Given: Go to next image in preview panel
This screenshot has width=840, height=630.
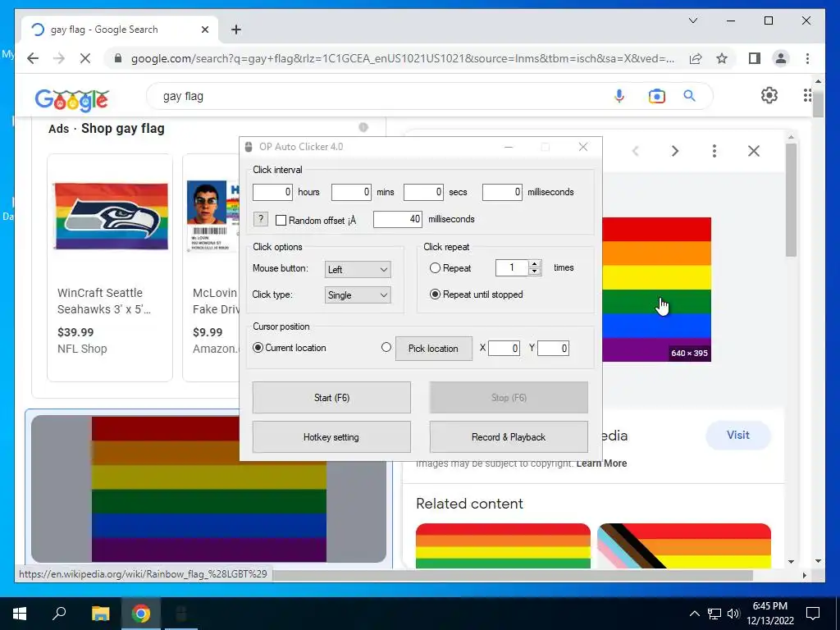Looking at the screenshot, I should (675, 151).
